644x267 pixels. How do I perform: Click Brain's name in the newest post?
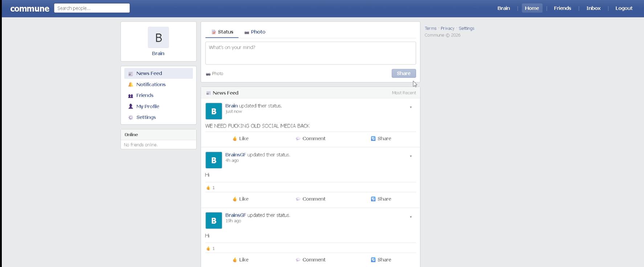(231, 106)
